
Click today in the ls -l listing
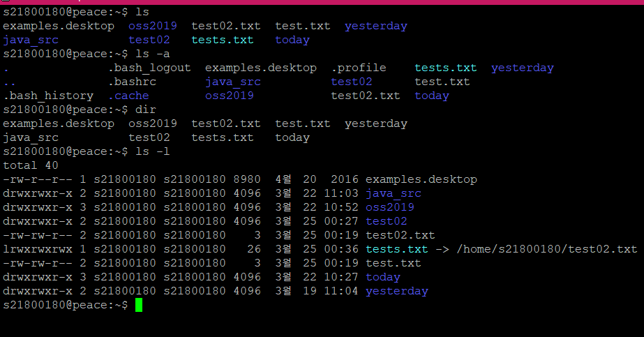coord(383,277)
